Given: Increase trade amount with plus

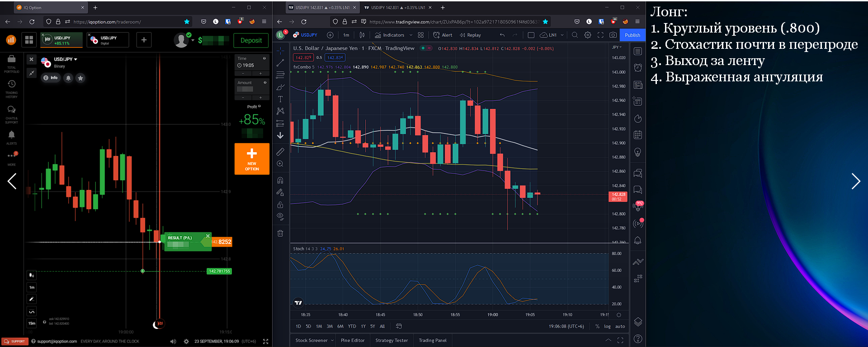Looking at the screenshot, I should pyautogui.click(x=260, y=98).
